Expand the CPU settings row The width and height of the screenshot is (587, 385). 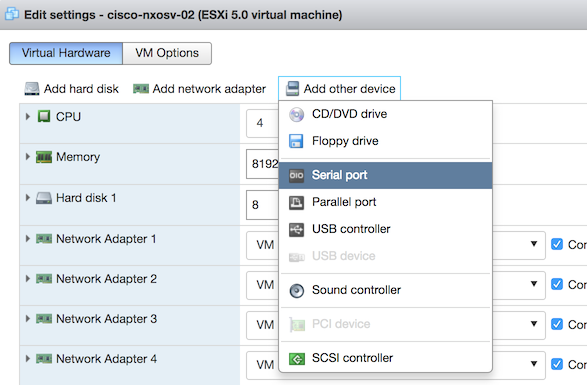pyautogui.click(x=28, y=116)
